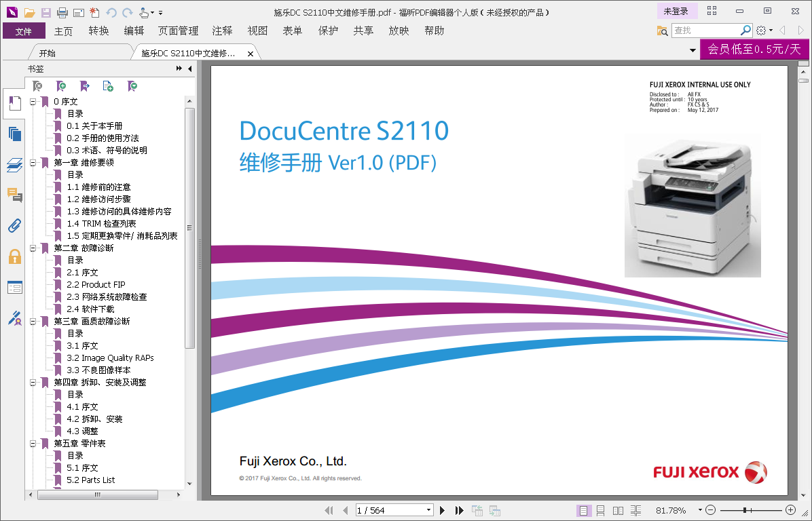This screenshot has width=812, height=521.
Task: Go to the last page button
Action: point(459,510)
